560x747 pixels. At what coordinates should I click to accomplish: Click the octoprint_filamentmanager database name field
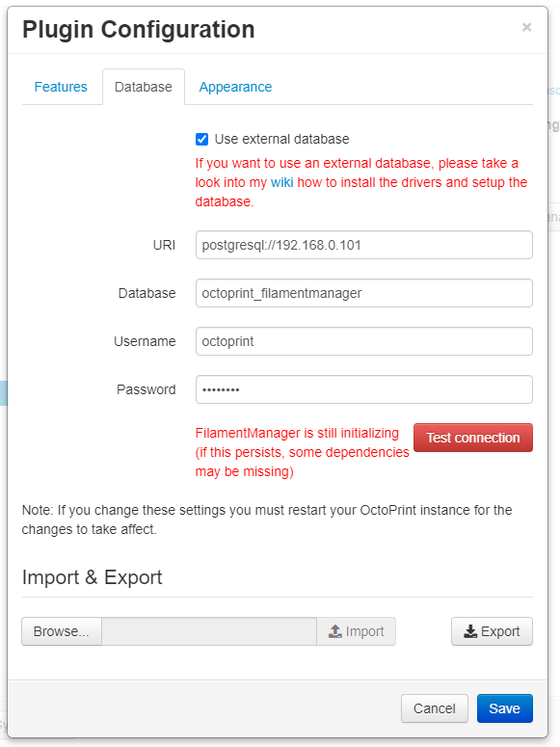pos(364,293)
